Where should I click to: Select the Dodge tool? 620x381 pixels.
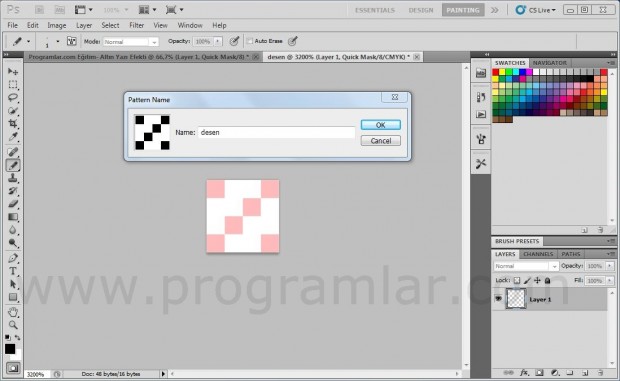[x=13, y=243]
